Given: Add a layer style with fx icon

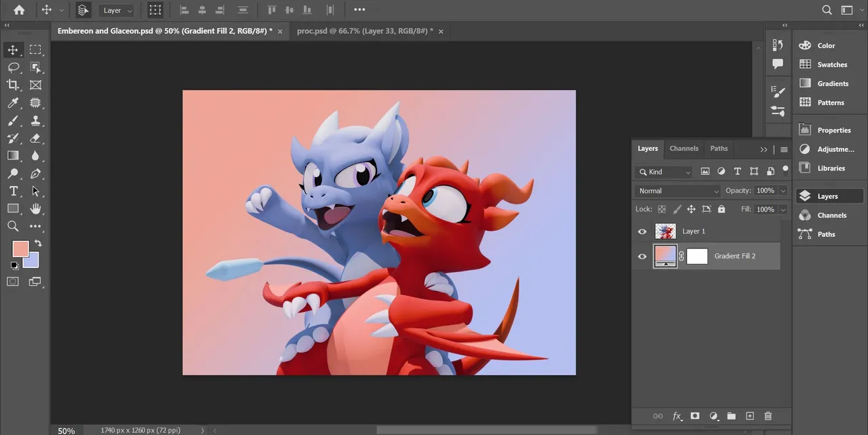Looking at the screenshot, I should [x=677, y=416].
